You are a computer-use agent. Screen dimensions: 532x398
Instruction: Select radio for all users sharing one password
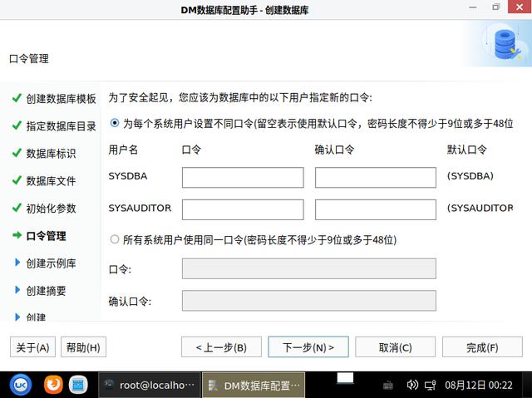pyautogui.click(x=115, y=239)
